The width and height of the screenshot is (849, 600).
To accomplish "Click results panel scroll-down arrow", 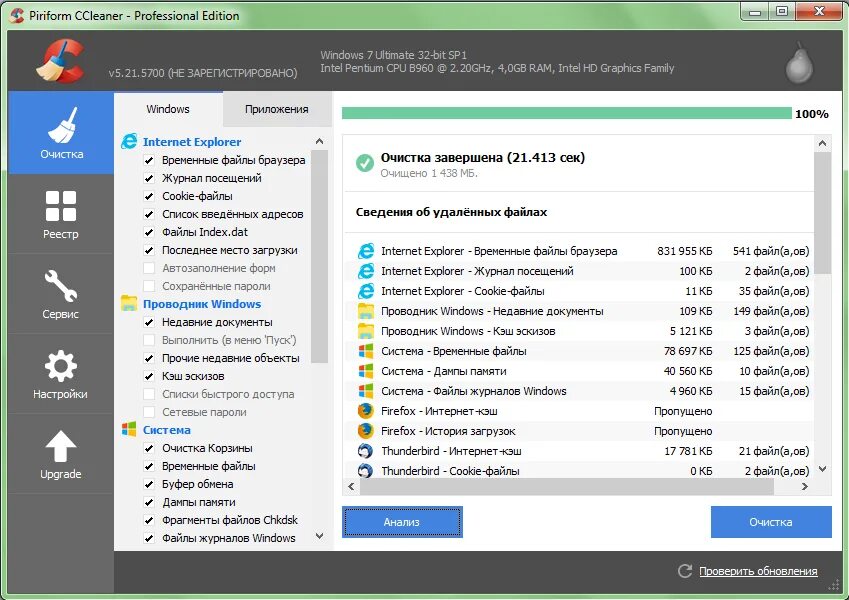I will pos(822,469).
